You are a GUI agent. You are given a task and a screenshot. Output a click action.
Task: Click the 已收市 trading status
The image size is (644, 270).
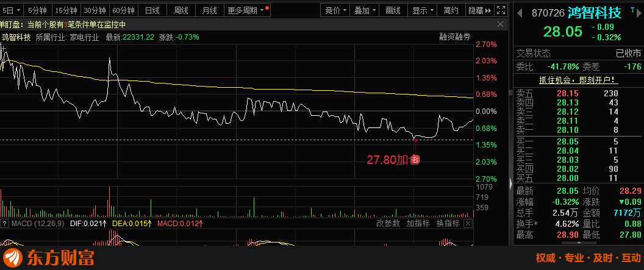[628, 54]
